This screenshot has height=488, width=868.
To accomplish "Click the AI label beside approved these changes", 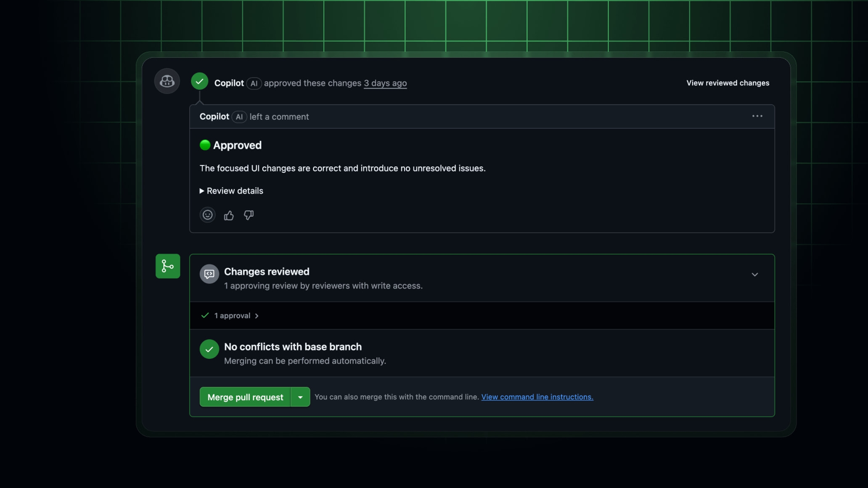I will pyautogui.click(x=254, y=83).
